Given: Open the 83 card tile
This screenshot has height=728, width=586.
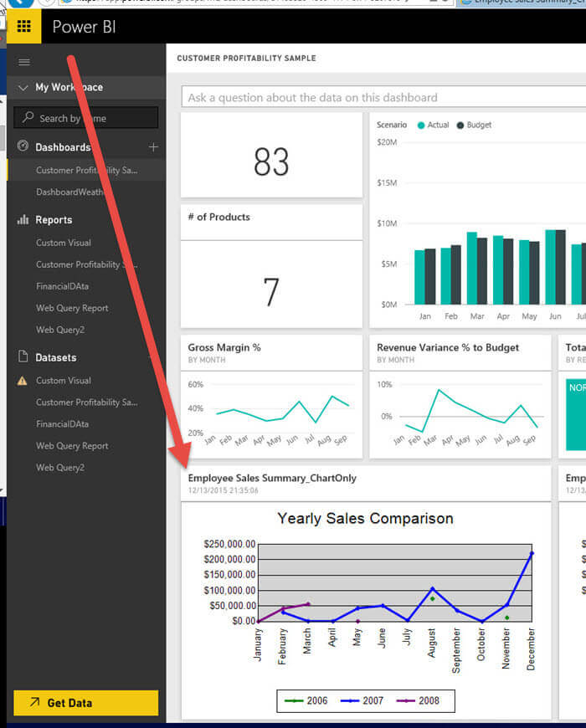Looking at the screenshot, I should point(271,155).
